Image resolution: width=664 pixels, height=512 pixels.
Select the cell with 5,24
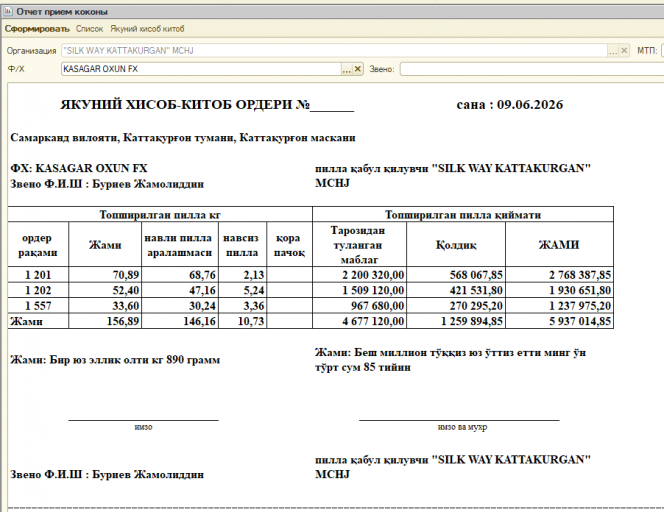pyautogui.click(x=243, y=290)
